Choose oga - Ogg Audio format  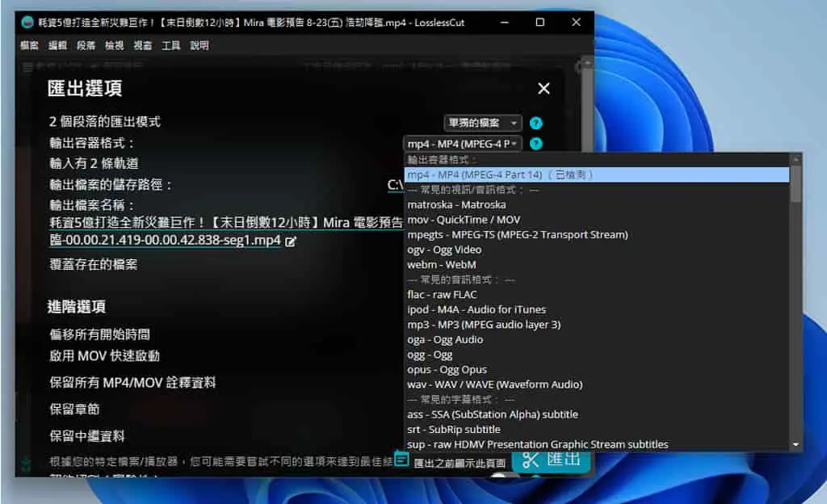[597, 339]
